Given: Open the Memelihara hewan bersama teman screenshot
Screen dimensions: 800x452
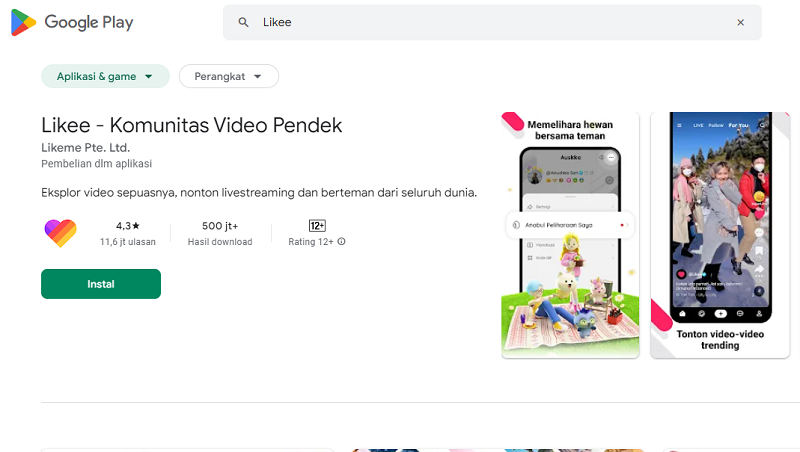Looking at the screenshot, I should pos(570,235).
